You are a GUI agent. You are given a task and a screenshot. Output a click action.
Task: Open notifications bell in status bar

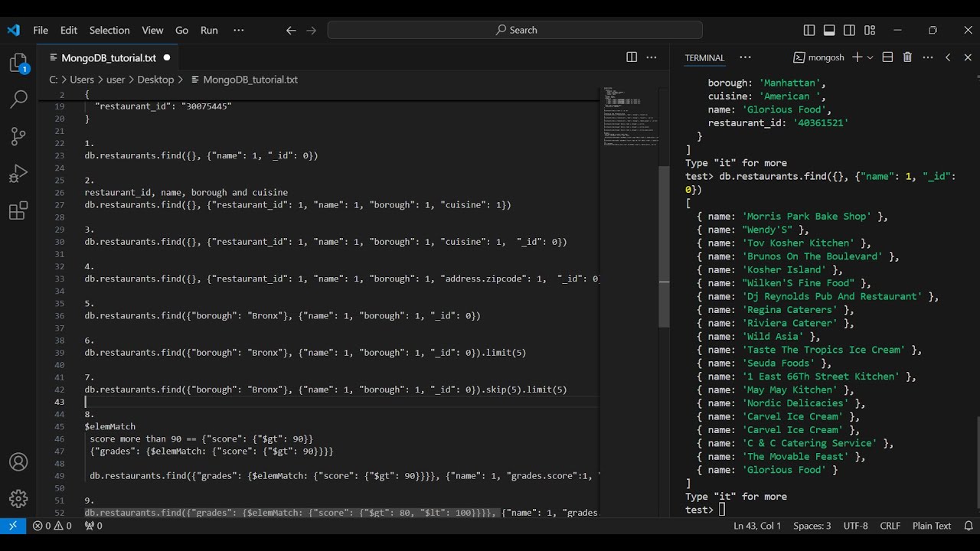[969, 526]
